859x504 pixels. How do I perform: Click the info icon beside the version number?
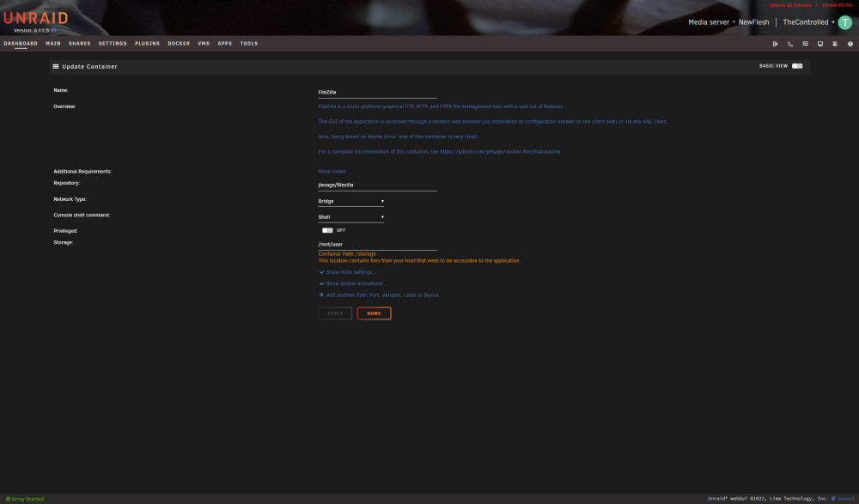tap(53, 31)
